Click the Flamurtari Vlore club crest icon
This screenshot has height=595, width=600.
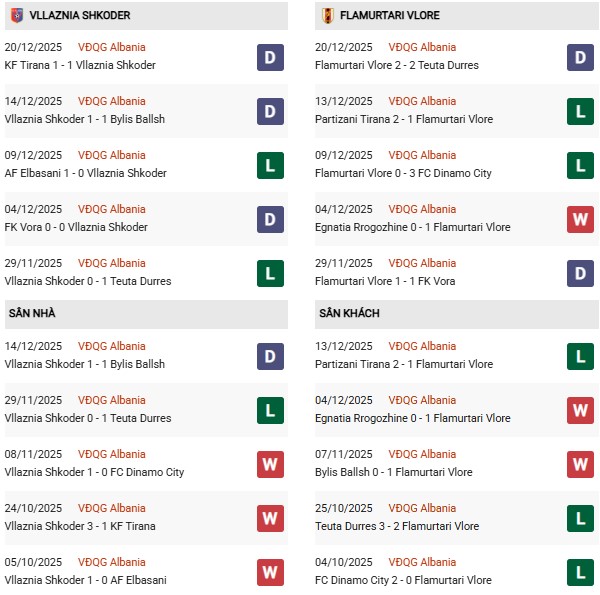(x=326, y=16)
